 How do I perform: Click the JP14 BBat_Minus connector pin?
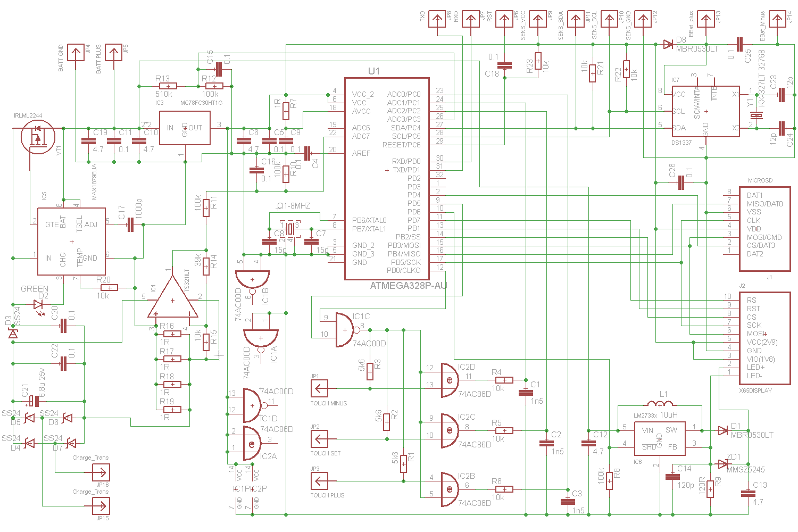pyautogui.click(x=777, y=20)
